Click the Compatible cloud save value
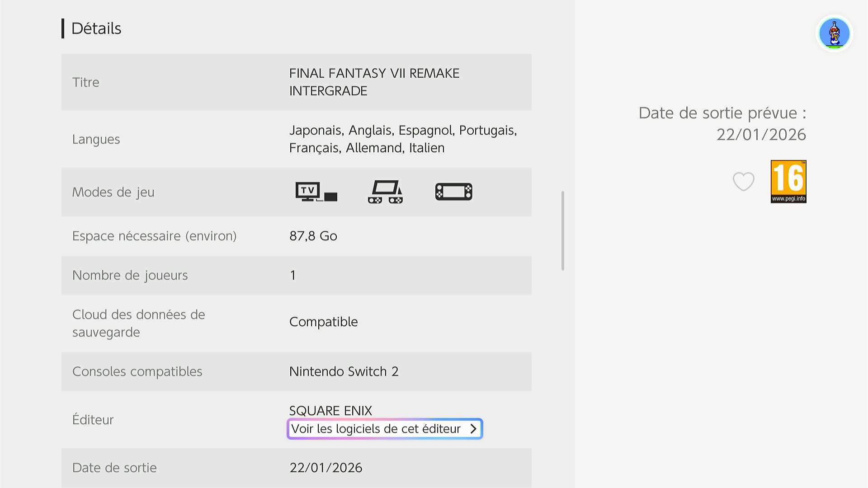Image resolution: width=868 pixels, height=488 pixels. pyautogui.click(x=323, y=322)
